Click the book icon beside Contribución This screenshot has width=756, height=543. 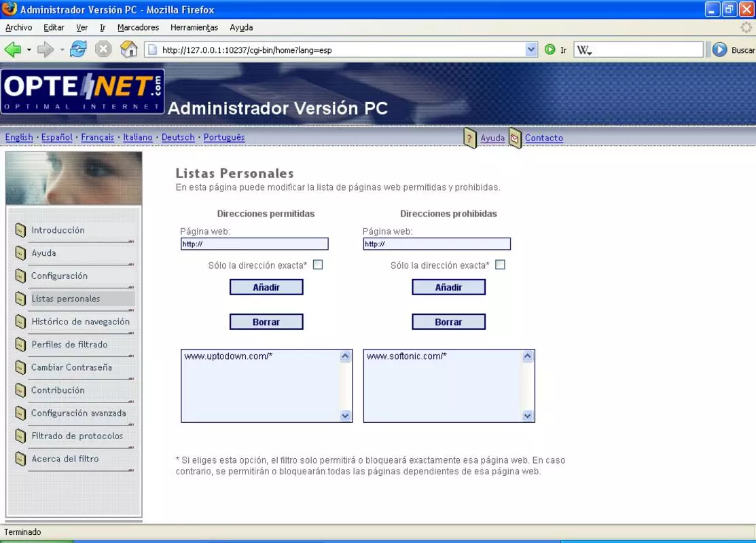click(20, 390)
